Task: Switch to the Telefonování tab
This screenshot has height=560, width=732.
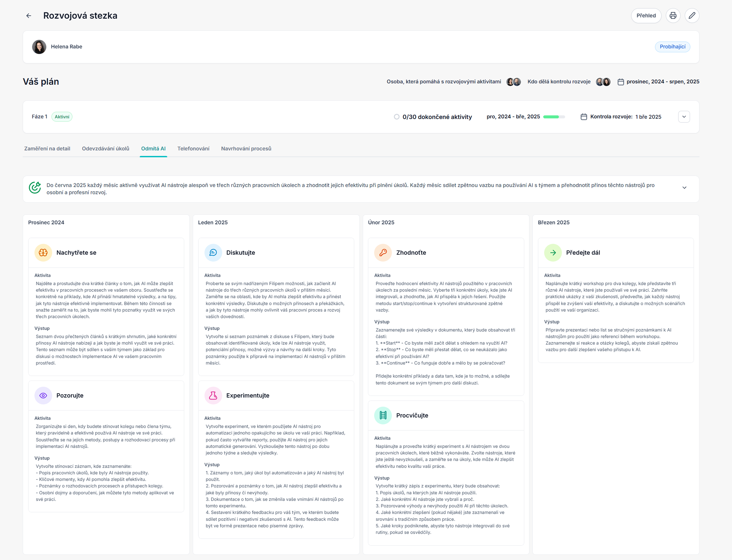Action: [x=193, y=149]
